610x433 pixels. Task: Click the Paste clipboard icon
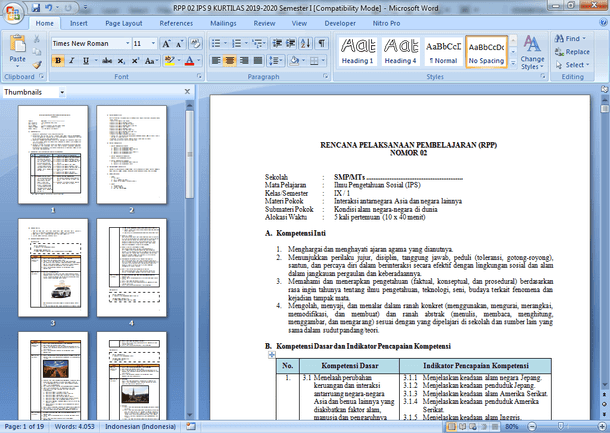point(18,44)
